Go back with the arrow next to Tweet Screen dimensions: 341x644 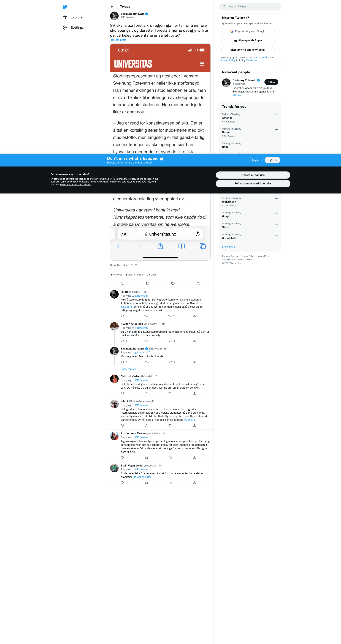pos(112,7)
